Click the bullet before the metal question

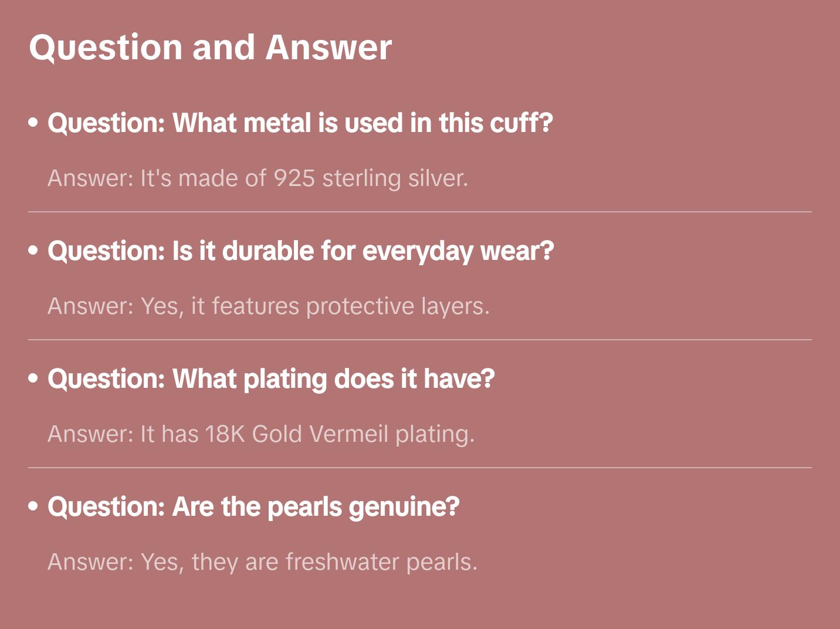click(33, 123)
